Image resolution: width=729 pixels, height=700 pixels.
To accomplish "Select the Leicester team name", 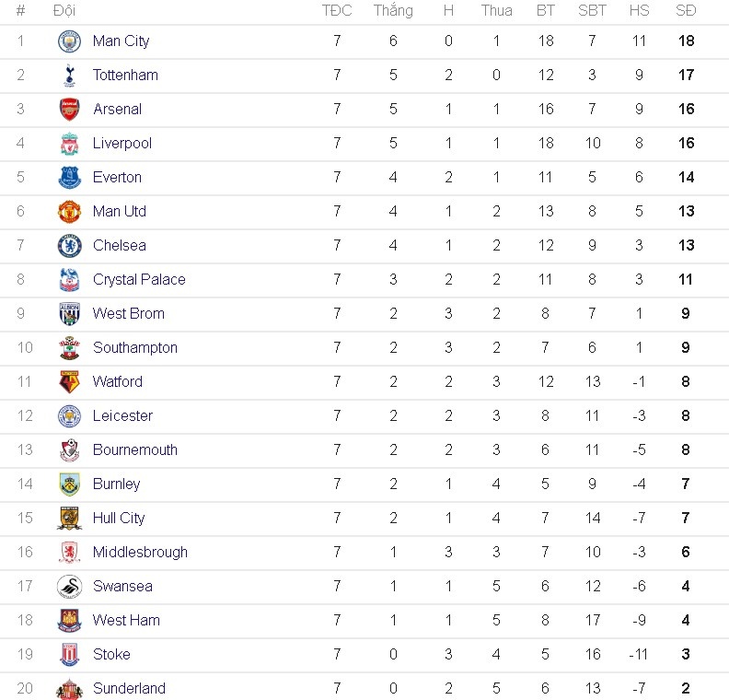I will click(122, 416).
